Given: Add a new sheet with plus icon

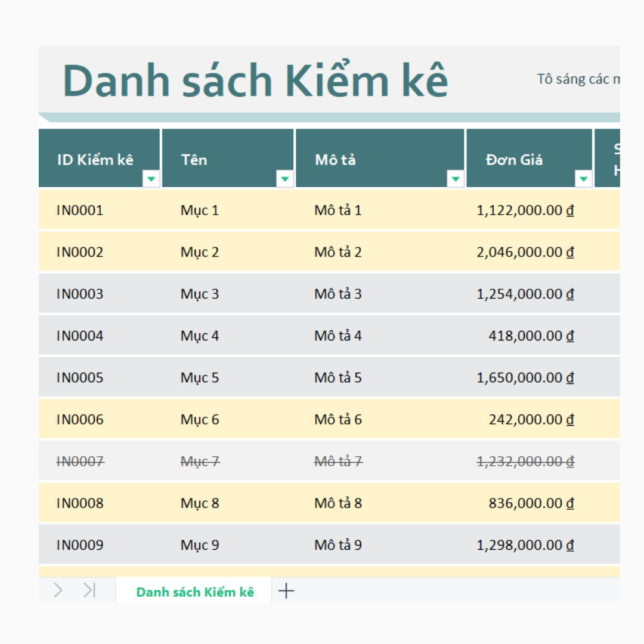Looking at the screenshot, I should (x=286, y=591).
